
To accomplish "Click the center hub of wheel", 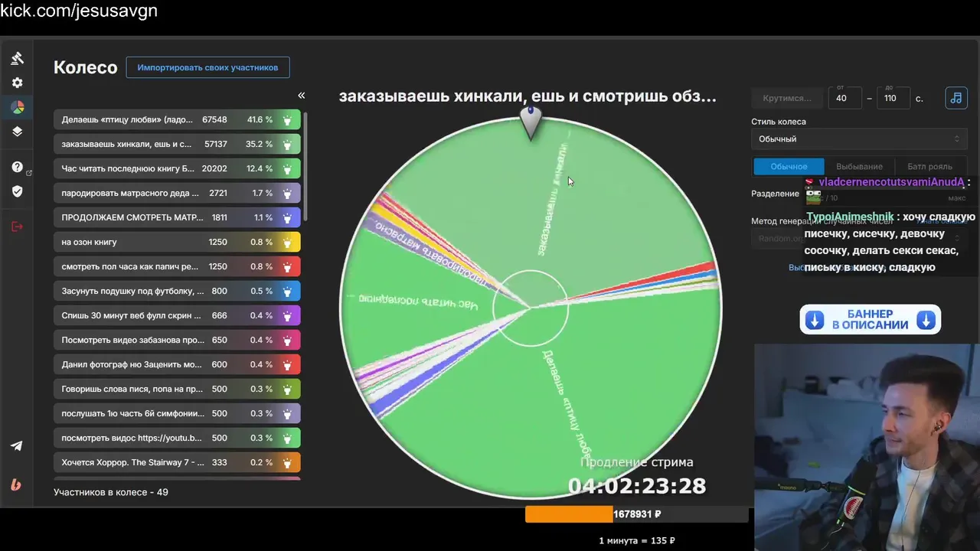I will (530, 308).
